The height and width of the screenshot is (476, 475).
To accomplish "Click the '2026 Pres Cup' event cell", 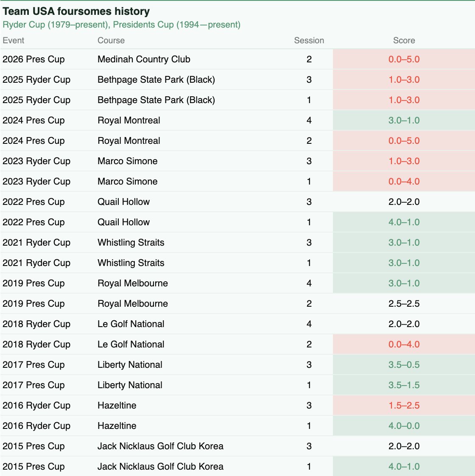I will 34,59.
